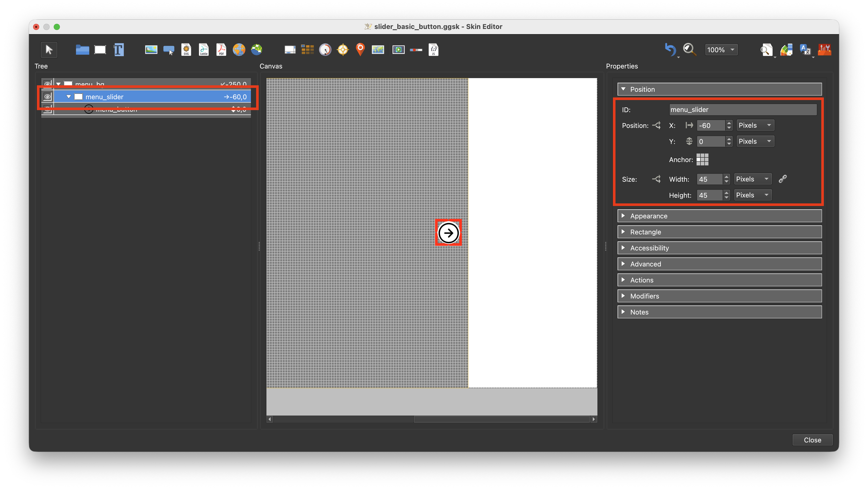Image resolution: width=868 pixels, height=490 pixels.
Task: Click into the ID field menu_slider
Action: [x=743, y=109]
